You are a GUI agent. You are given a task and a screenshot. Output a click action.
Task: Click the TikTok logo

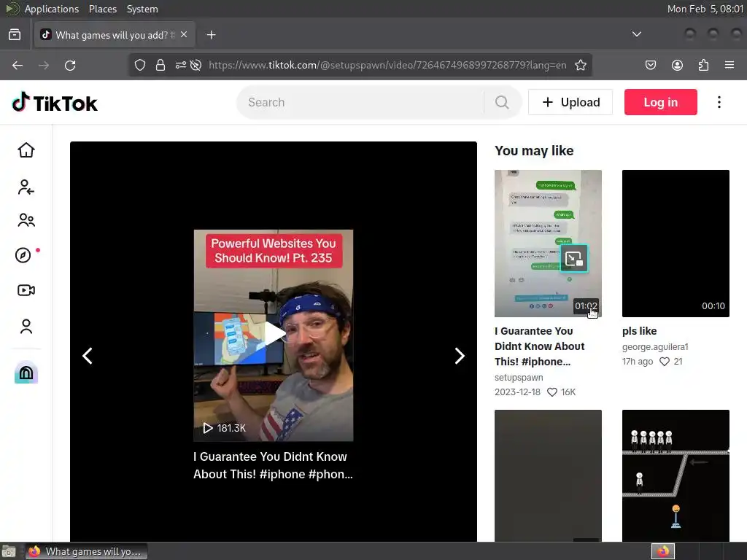click(x=55, y=102)
